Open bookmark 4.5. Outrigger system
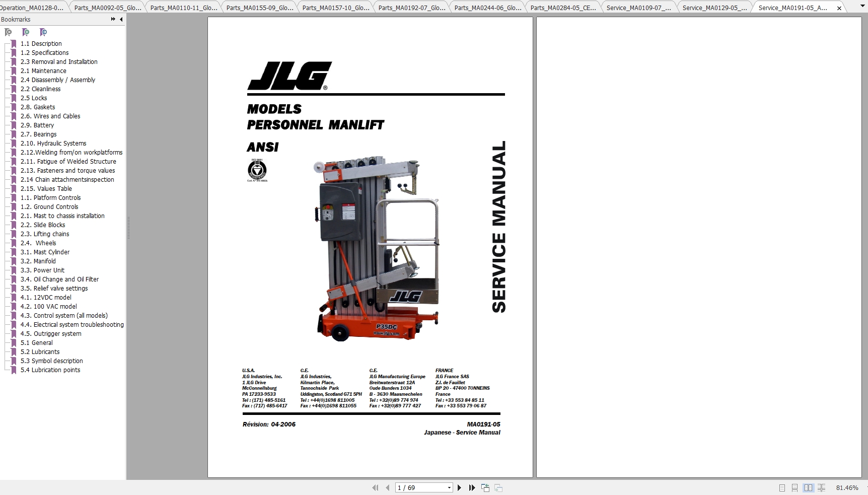This screenshot has width=868, height=495. pyautogui.click(x=51, y=334)
